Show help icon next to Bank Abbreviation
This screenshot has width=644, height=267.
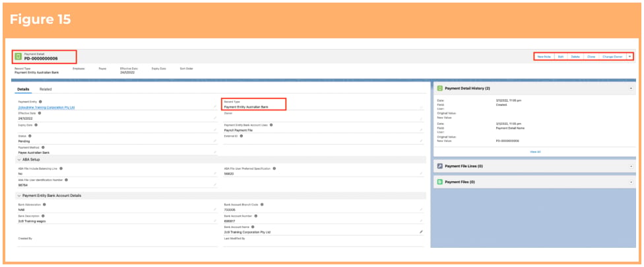point(44,204)
